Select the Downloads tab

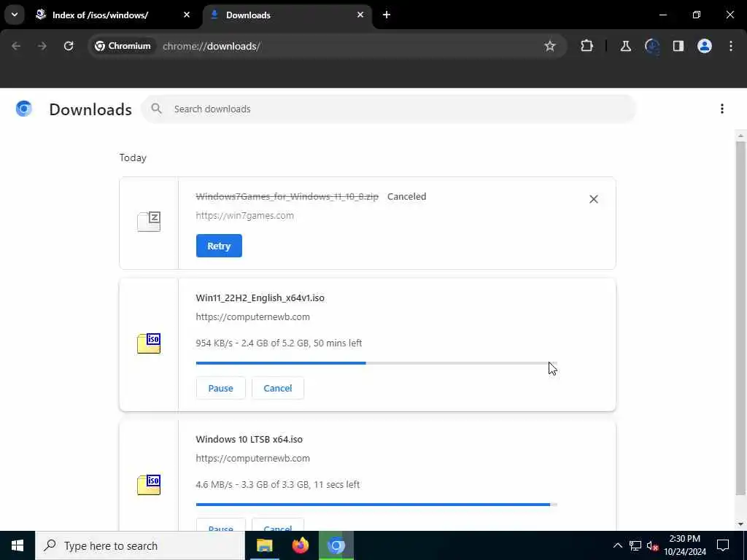(287, 15)
